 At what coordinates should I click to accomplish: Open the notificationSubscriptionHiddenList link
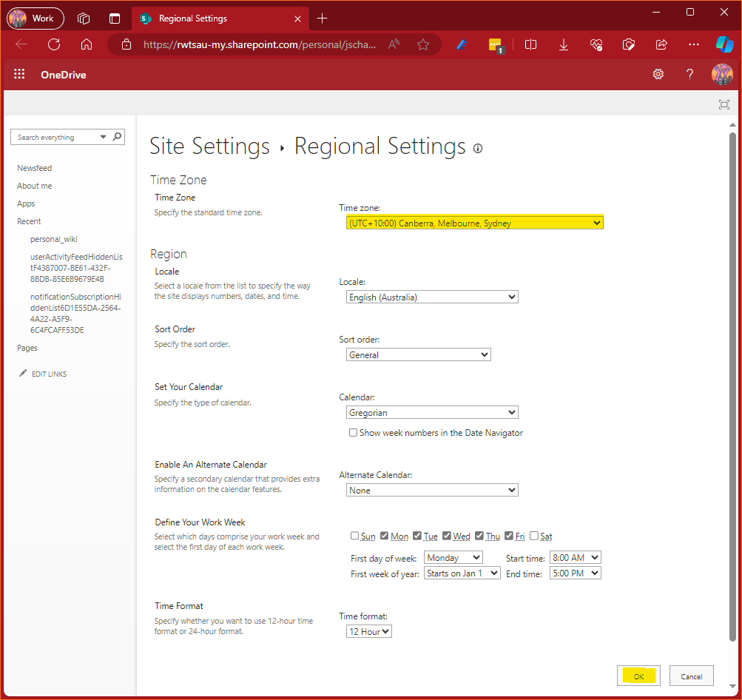point(75,313)
